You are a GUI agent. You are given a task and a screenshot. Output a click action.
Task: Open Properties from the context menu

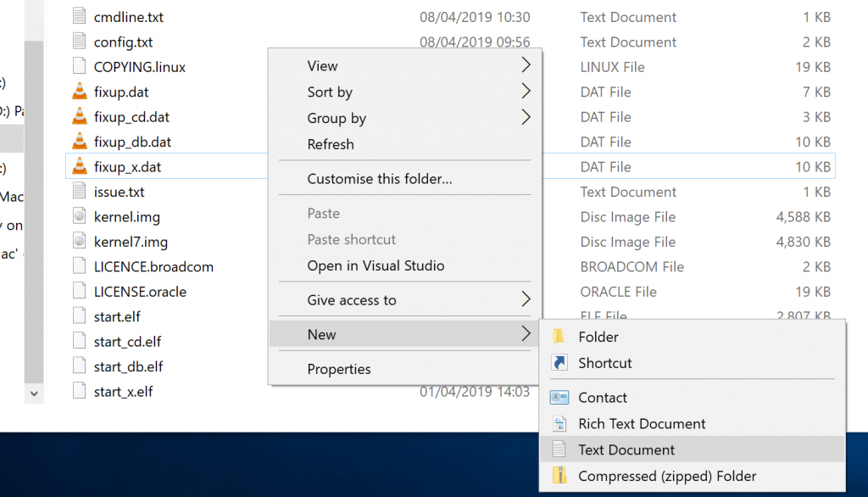click(x=339, y=369)
